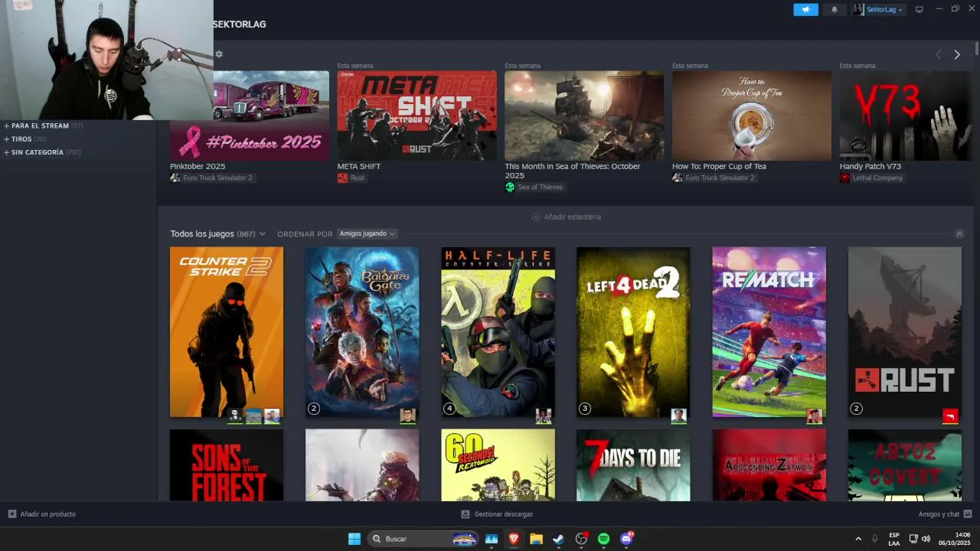Select the Counter-Strike 2 game cover
980x551 pixels.
(x=227, y=332)
